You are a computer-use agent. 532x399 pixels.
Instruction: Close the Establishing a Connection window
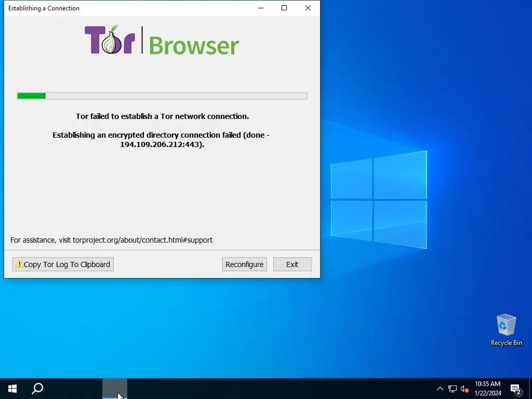[308, 8]
